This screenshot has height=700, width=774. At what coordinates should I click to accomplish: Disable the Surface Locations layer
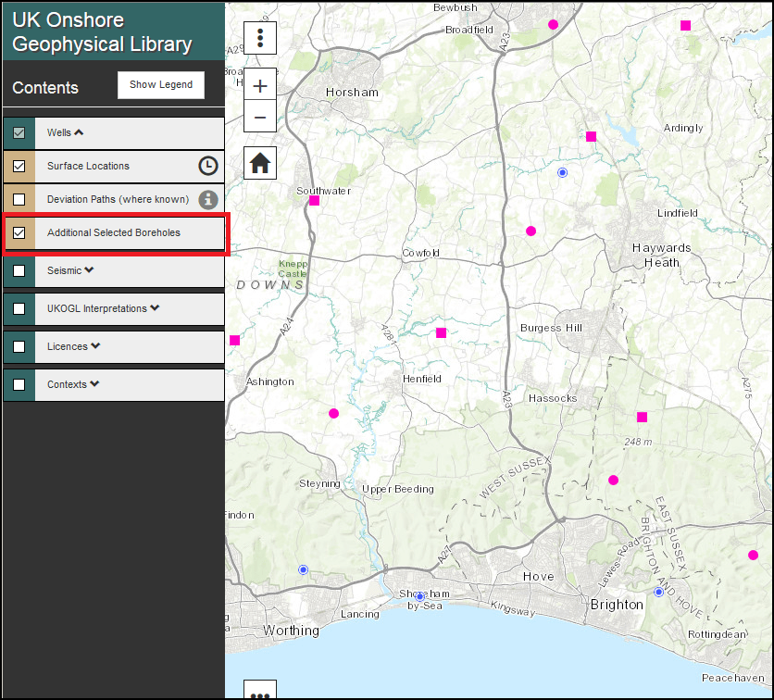[x=18, y=167]
